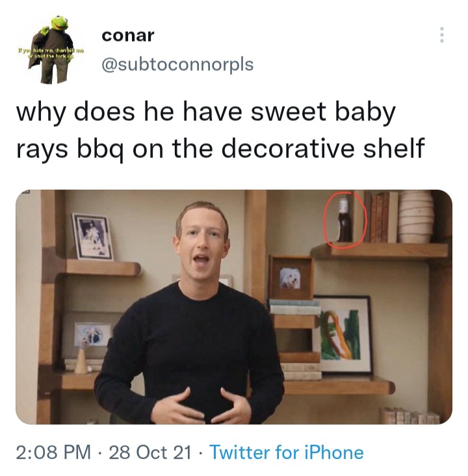Click the framed white dog photo
Viewport: 468px width, 476px height.
click(x=291, y=278)
